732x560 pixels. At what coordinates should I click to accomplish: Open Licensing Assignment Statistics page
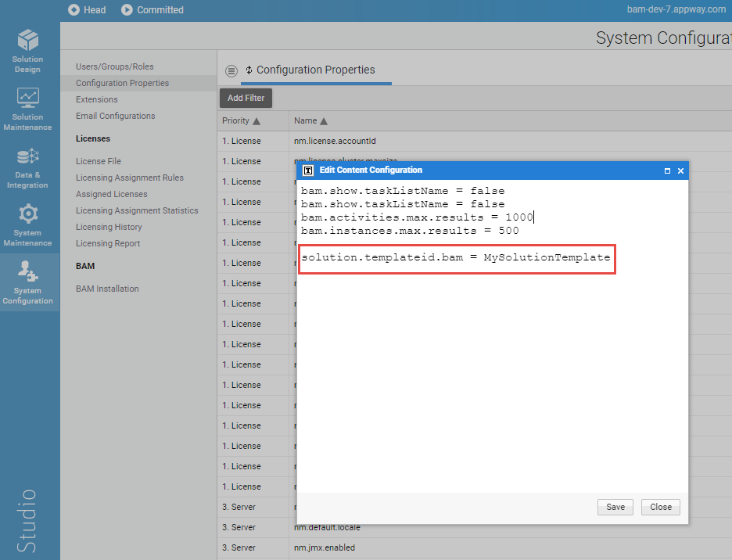click(x=138, y=210)
